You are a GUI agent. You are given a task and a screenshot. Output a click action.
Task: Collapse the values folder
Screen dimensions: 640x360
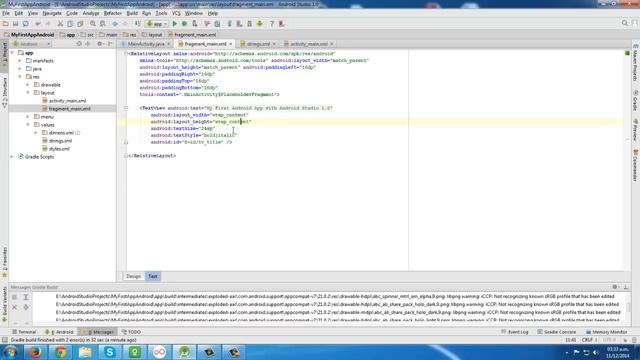point(28,124)
